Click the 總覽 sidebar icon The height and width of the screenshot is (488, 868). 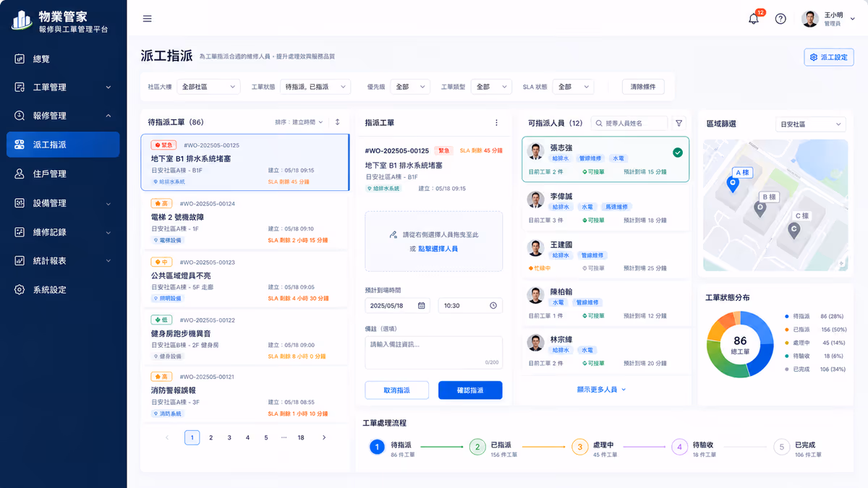tap(20, 59)
